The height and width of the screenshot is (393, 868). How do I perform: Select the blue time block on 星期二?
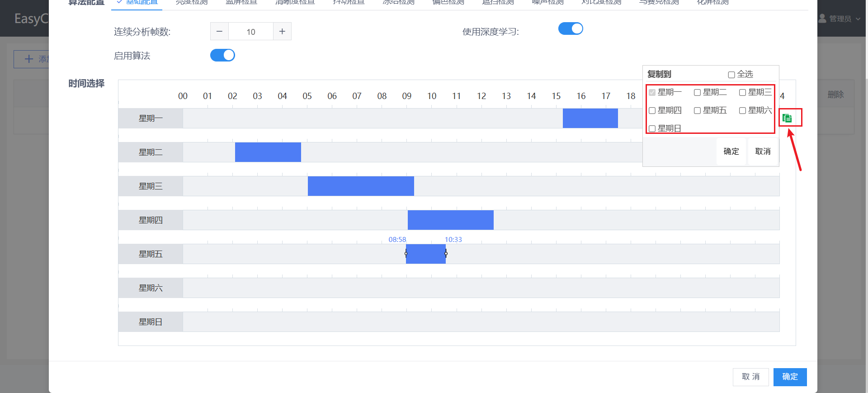(x=268, y=152)
